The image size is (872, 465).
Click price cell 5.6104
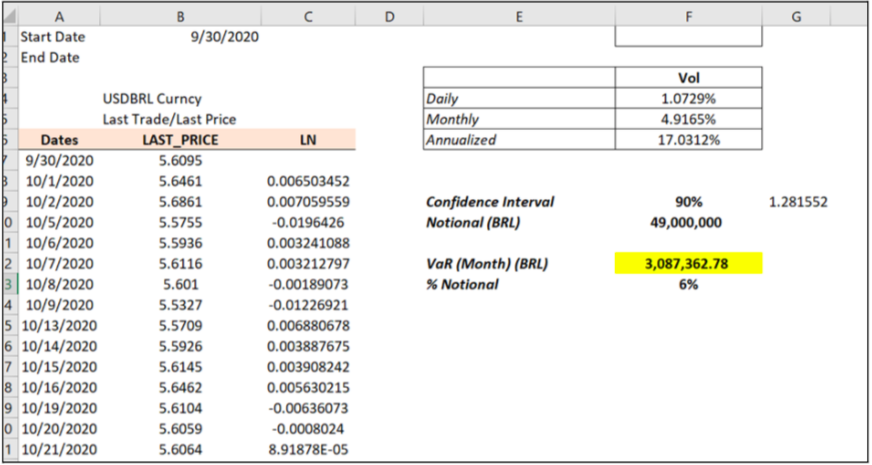181,408
